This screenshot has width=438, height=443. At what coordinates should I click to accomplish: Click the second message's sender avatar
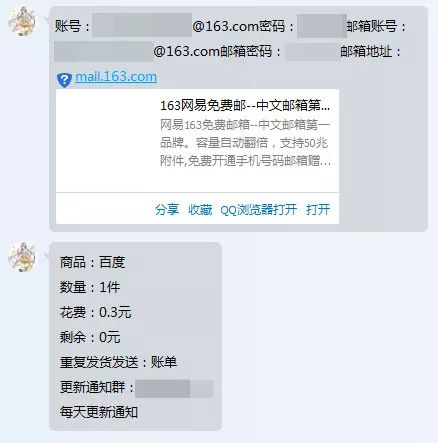pos(22,257)
